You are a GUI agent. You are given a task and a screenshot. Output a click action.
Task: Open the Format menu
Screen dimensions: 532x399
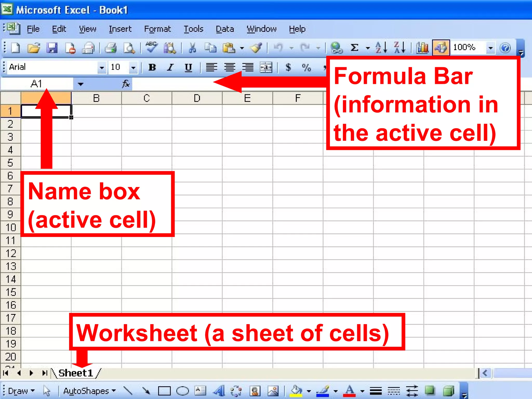coord(157,29)
